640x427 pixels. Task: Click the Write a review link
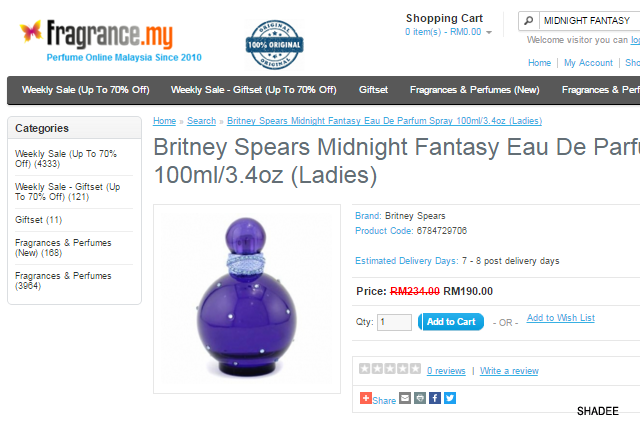pos(509,371)
